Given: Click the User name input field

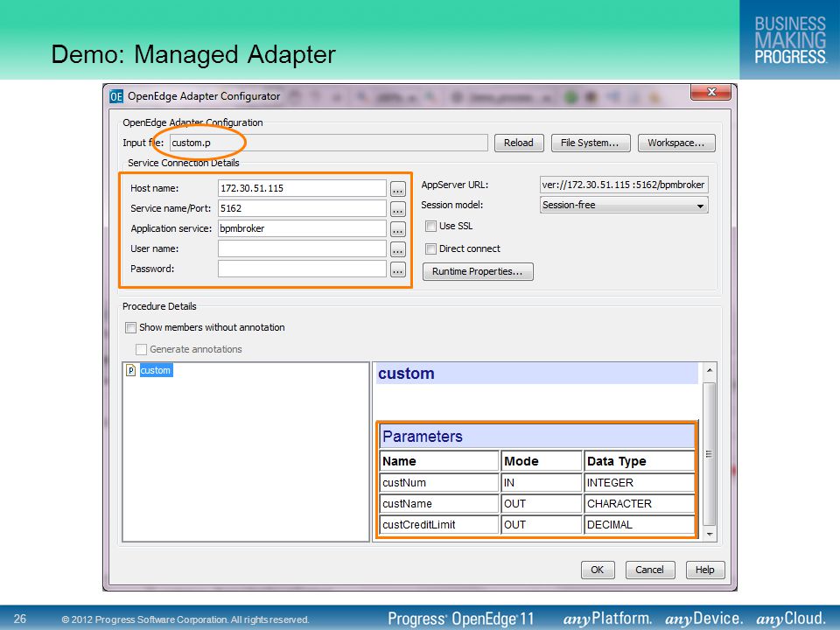Looking at the screenshot, I should tap(302, 248).
